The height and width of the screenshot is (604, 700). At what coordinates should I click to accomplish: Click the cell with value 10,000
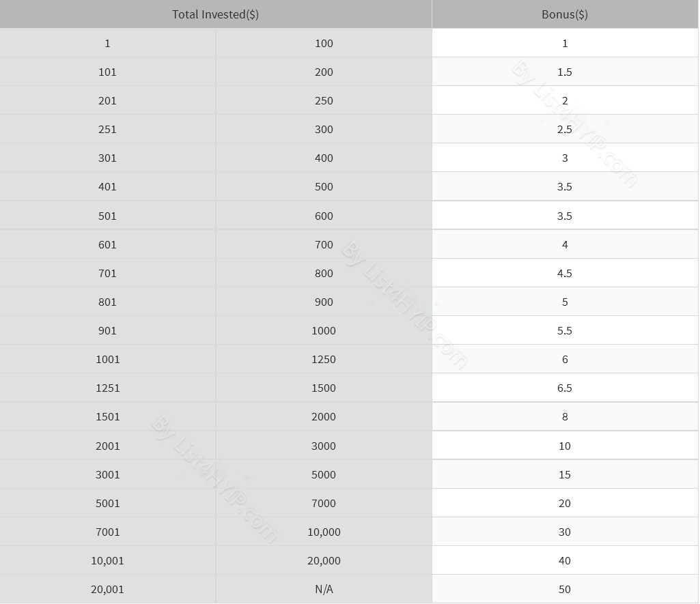coord(324,532)
